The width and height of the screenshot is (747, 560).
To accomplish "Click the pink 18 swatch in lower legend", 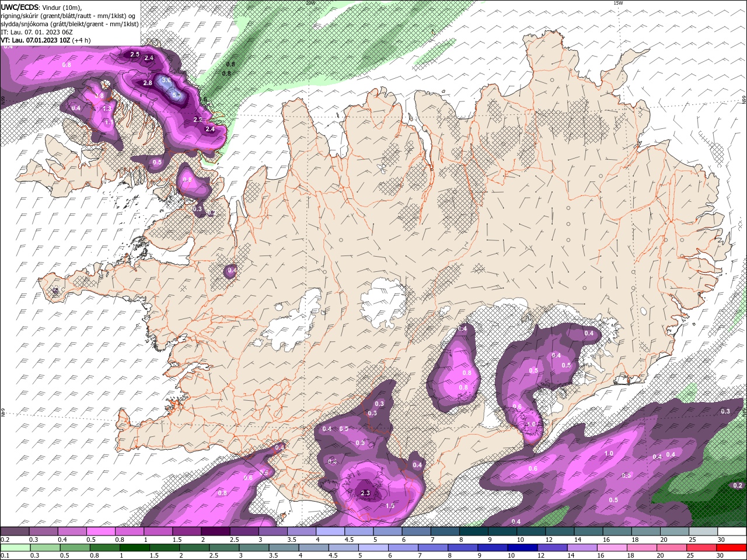I will 642,548.
